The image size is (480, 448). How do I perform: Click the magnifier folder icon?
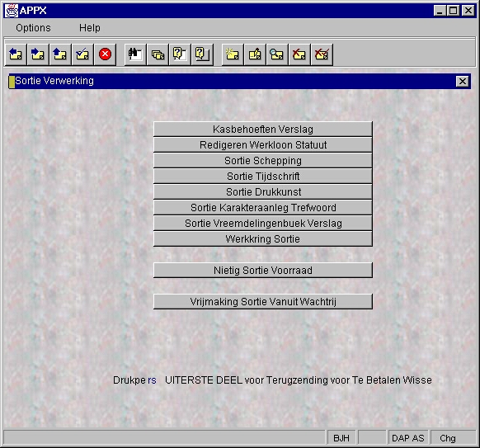point(277,54)
